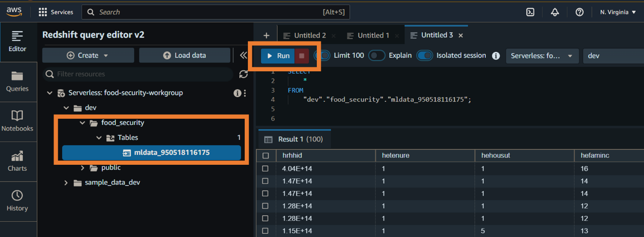This screenshot has height=237, width=644.
Task: Check the select-all header checkbox
Action: [265, 156]
